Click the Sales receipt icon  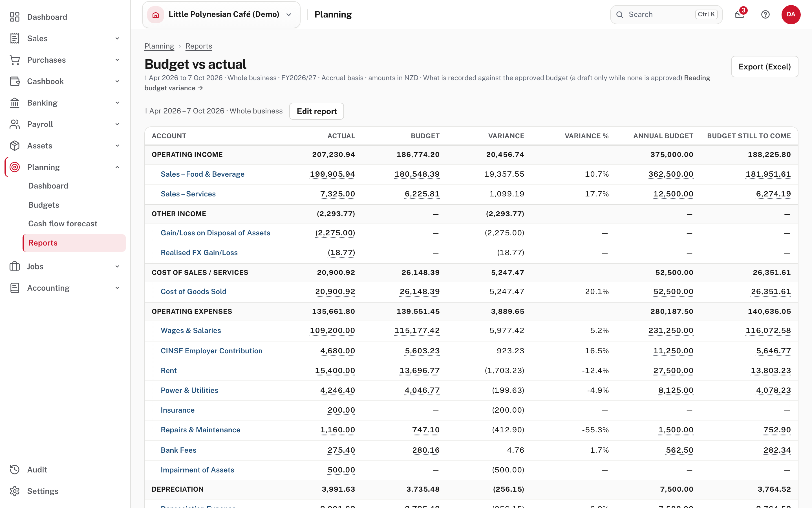click(14, 38)
